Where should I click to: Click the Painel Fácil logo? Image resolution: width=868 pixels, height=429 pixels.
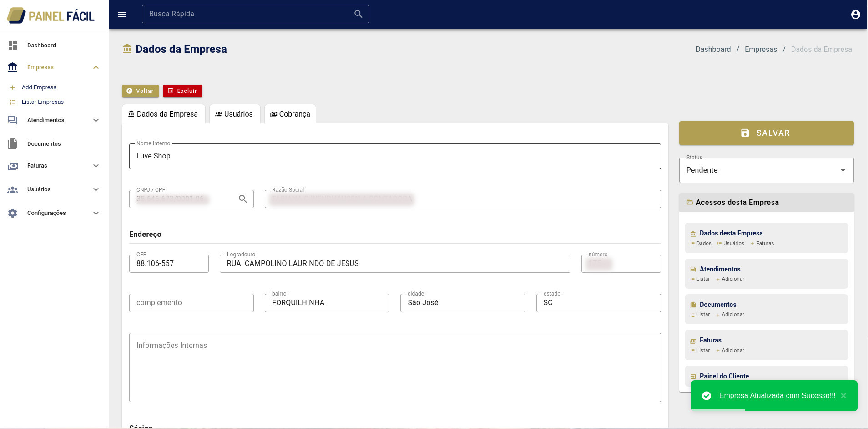point(51,15)
